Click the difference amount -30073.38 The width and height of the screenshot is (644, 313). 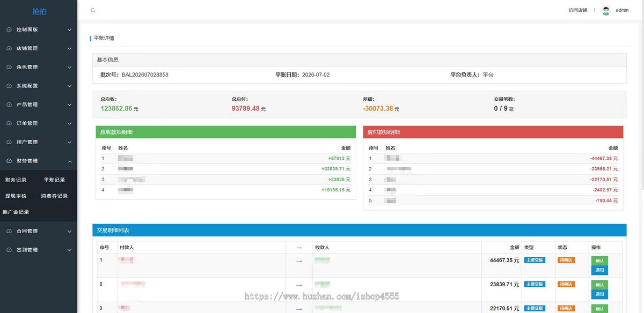[378, 108]
